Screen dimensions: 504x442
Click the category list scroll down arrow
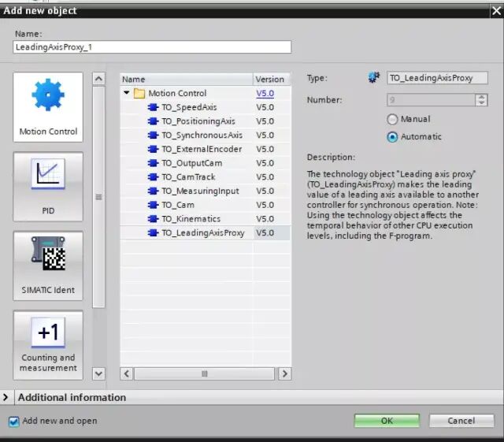98,373
